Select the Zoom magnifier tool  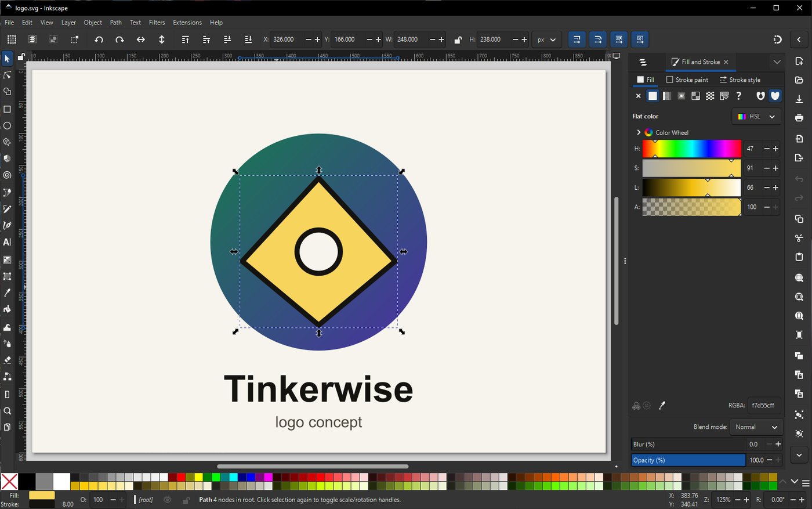coord(7,411)
